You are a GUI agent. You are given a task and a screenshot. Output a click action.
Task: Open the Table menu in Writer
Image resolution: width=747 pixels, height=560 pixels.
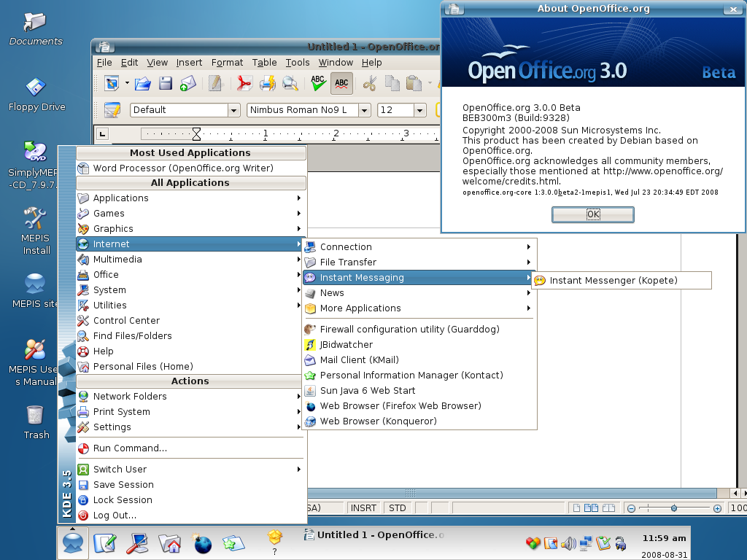click(264, 63)
